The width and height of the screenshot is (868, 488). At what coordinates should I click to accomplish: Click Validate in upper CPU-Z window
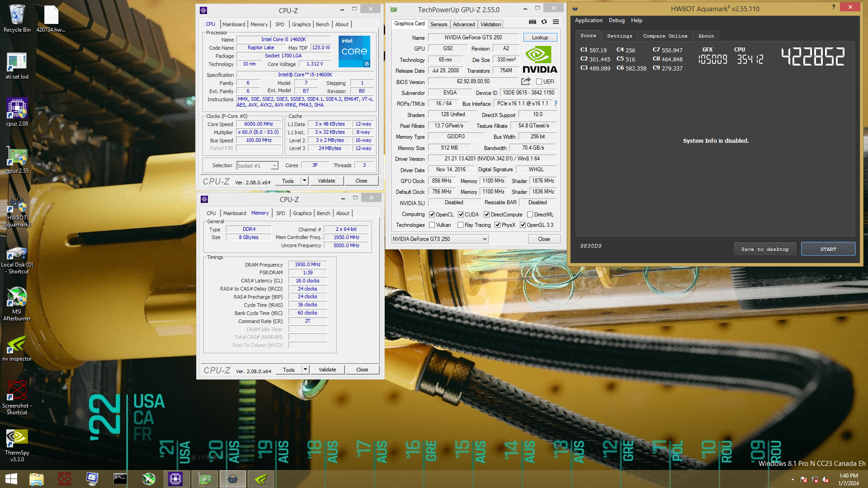(326, 181)
